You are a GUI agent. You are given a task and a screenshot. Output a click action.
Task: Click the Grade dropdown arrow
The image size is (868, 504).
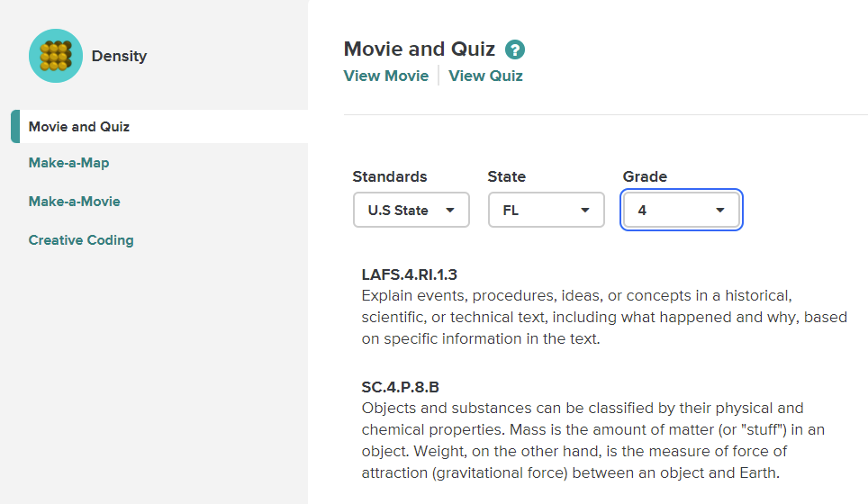[x=720, y=211]
